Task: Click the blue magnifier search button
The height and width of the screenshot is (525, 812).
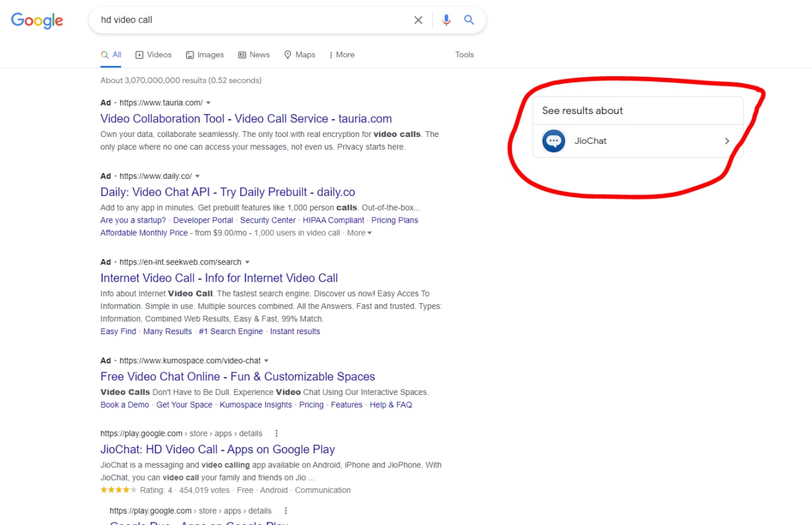Action: coord(469,20)
